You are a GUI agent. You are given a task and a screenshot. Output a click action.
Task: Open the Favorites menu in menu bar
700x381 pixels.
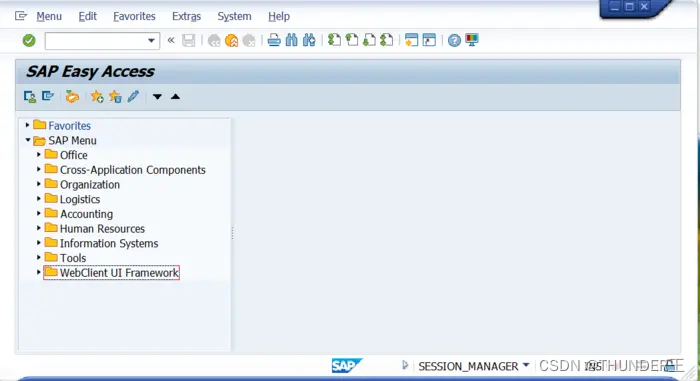pyautogui.click(x=134, y=17)
